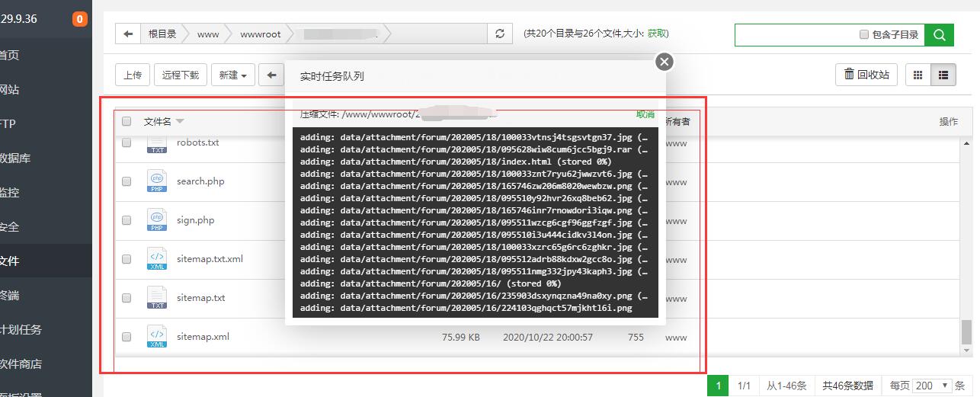Click the 所有者 column header
The width and height of the screenshot is (980, 397).
tap(677, 122)
